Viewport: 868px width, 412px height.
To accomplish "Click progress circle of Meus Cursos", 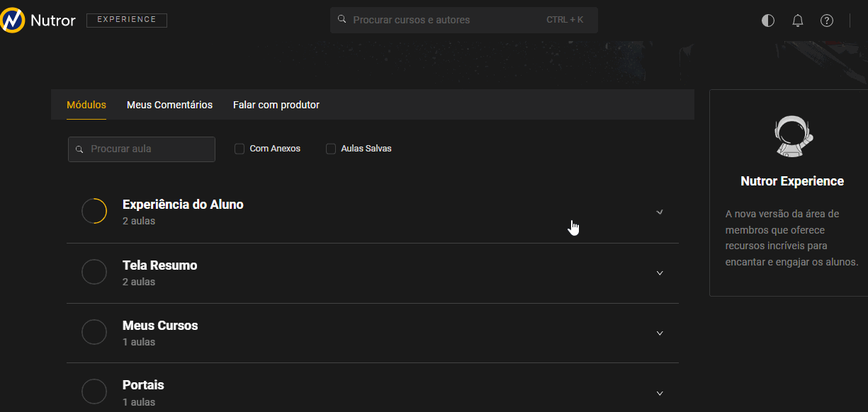I will coord(94,332).
